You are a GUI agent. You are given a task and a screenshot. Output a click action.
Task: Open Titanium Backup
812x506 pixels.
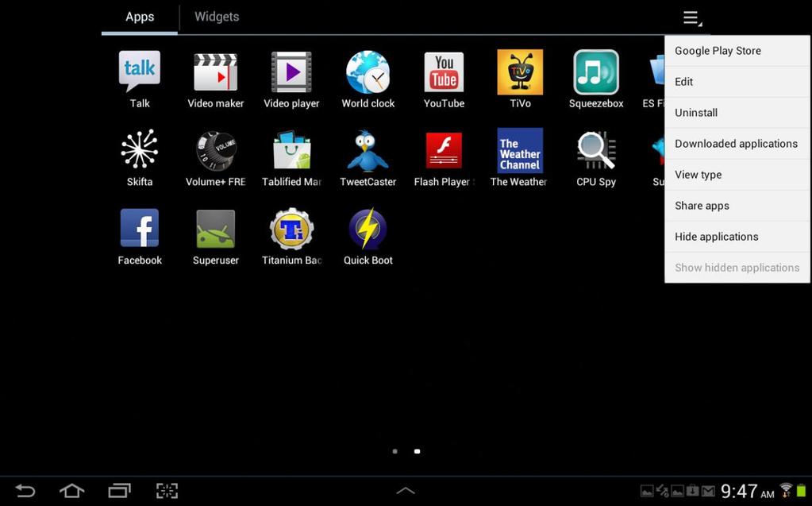pyautogui.click(x=291, y=237)
